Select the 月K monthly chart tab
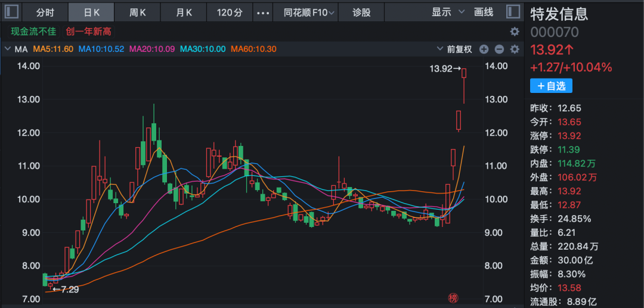Screen dimensions: 644x308 [184, 13]
